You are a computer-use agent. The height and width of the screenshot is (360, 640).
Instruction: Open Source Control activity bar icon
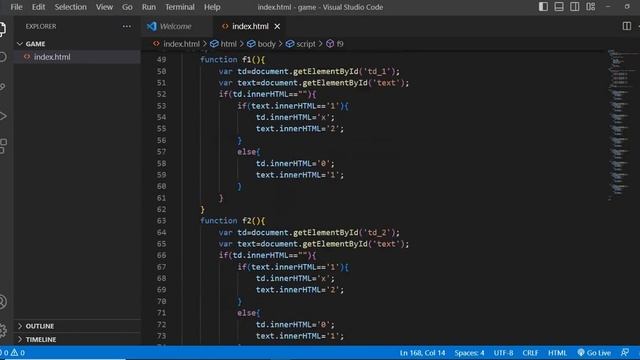[2, 87]
